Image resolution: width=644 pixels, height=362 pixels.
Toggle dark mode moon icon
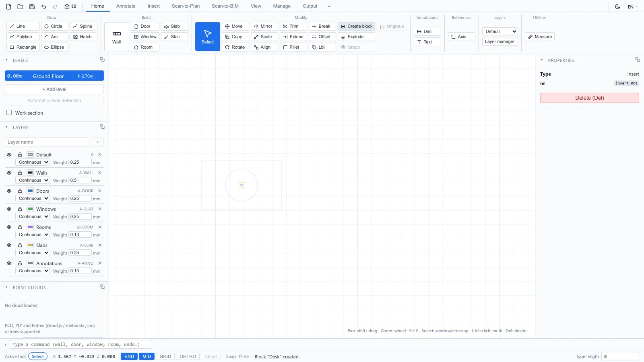click(x=617, y=6)
